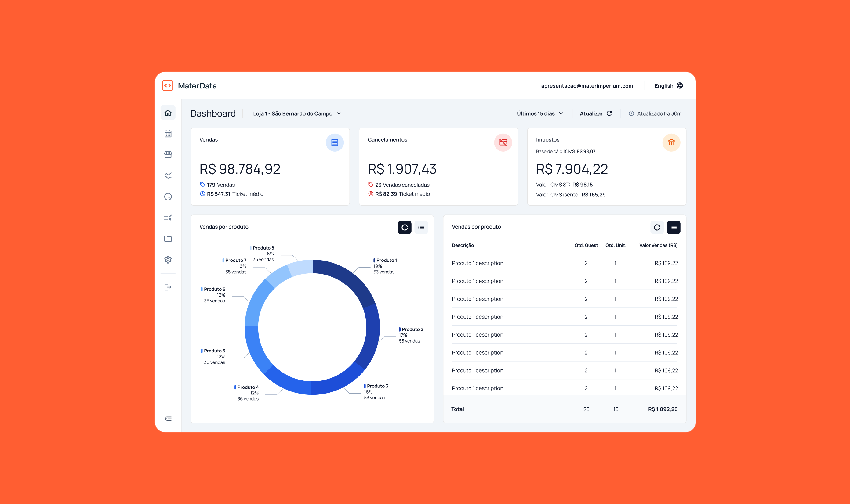Click the Dashboard heading
The width and height of the screenshot is (850, 504).
(213, 113)
